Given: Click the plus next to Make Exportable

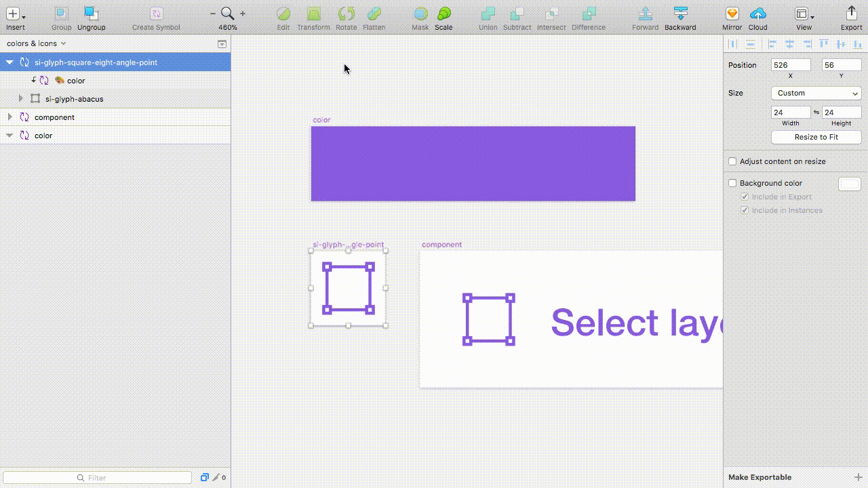Looking at the screenshot, I should click(x=858, y=477).
